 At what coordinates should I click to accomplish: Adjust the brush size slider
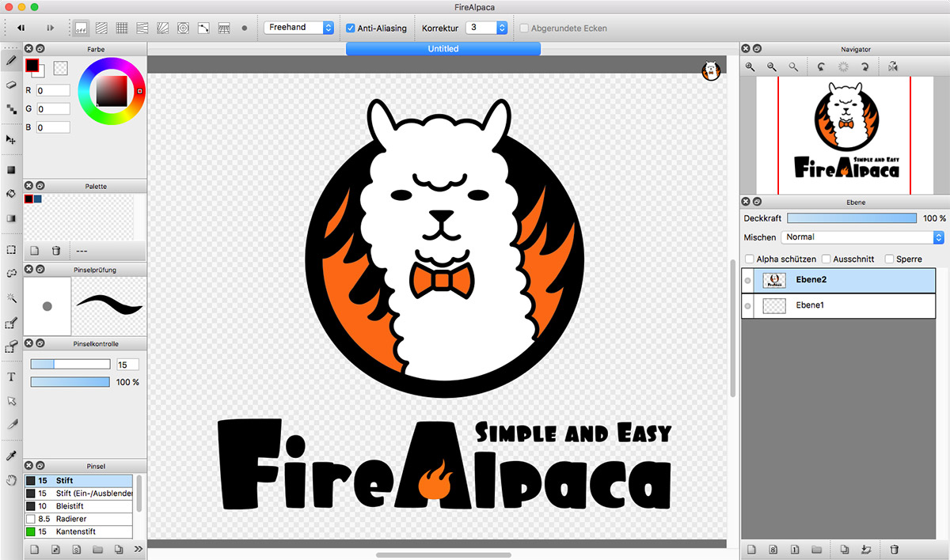(x=70, y=364)
